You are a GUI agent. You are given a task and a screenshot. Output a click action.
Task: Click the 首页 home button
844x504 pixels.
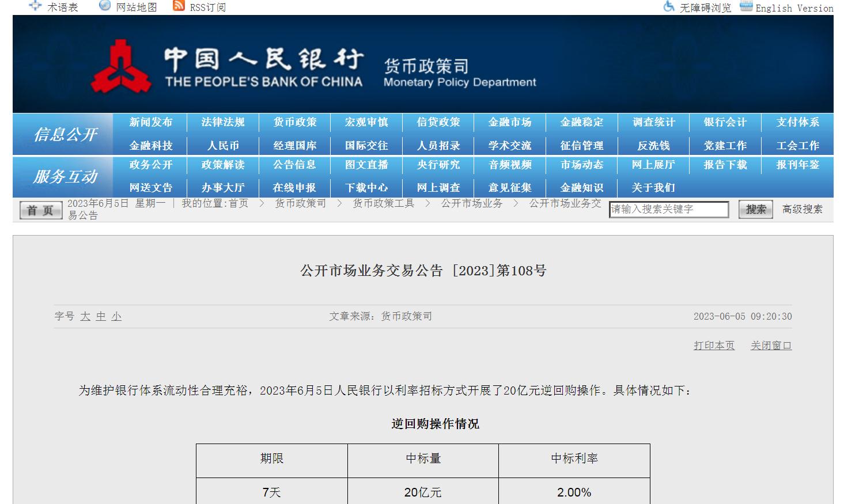pos(40,210)
